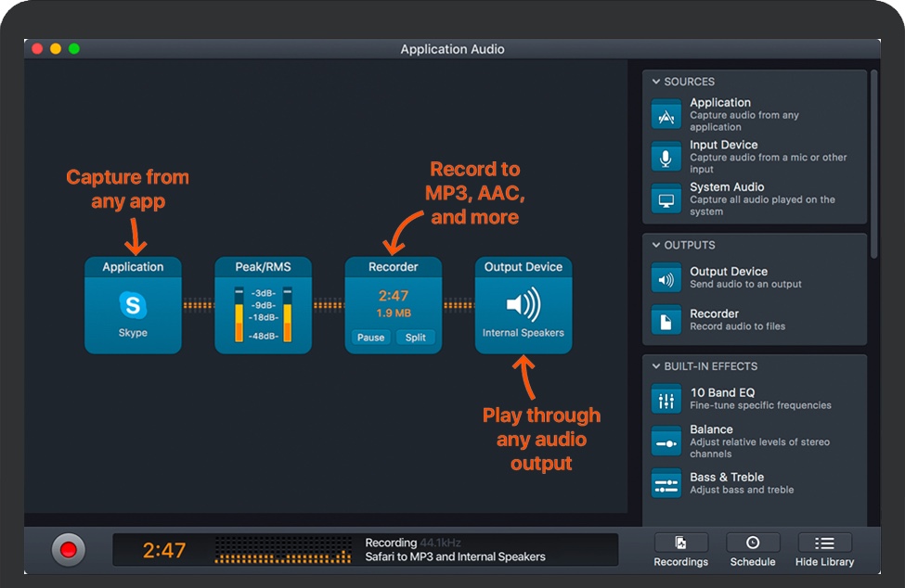The height and width of the screenshot is (588, 905).
Task: Click the Application source icon in library
Action: [x=666, y=115]
